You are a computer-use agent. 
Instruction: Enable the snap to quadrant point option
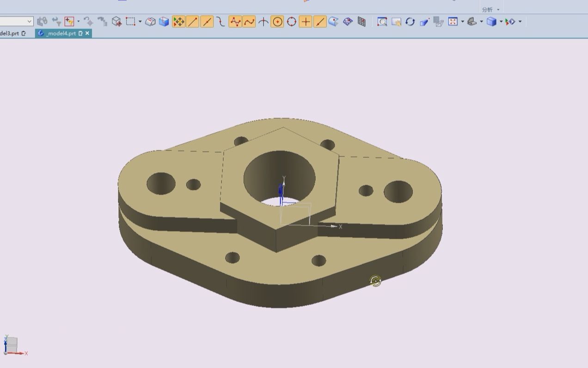292,22
